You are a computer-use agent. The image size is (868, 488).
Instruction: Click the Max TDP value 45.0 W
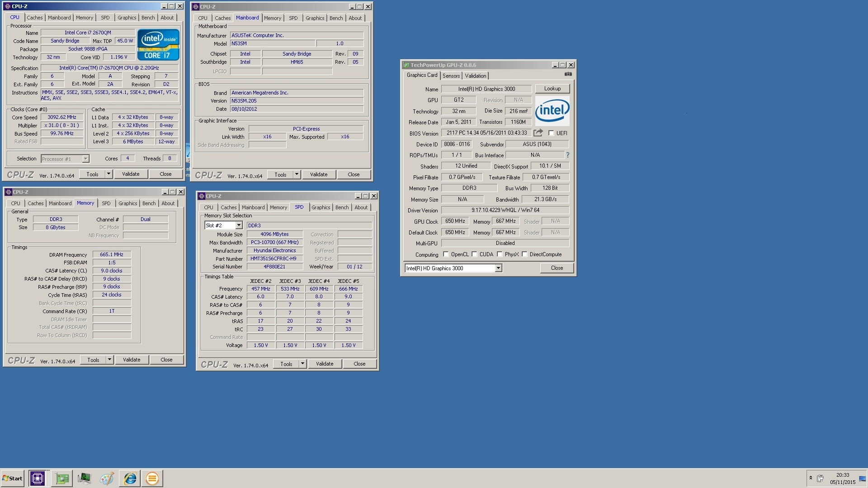[x=125, y=41]
